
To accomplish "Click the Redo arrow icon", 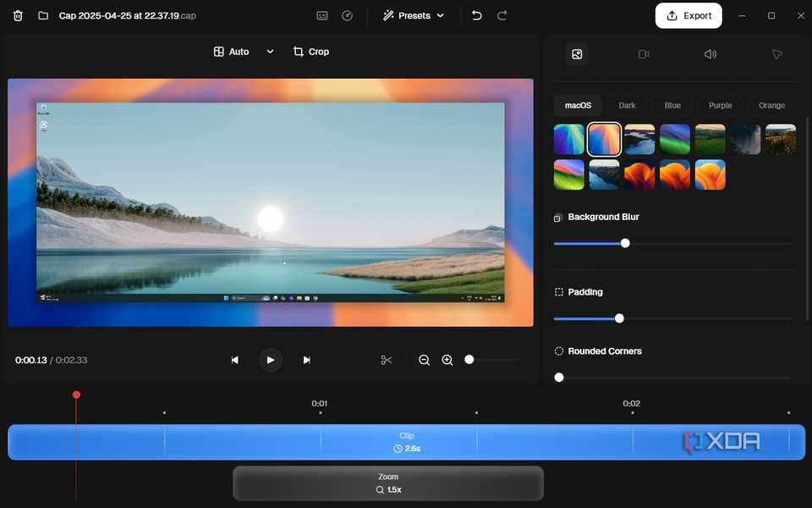I will [x=502, y=14].
